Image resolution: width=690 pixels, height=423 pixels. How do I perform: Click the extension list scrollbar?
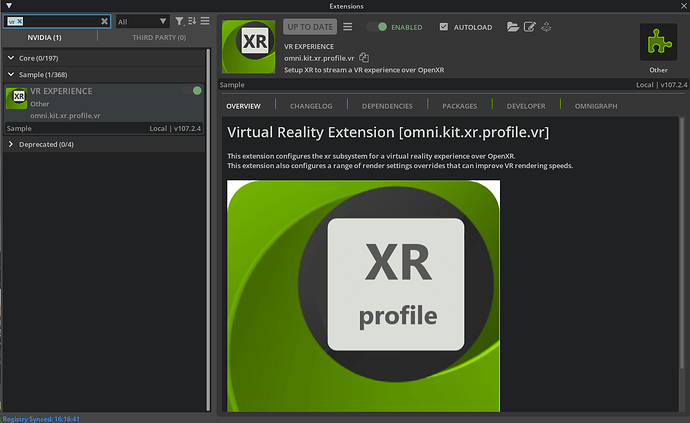[208, 229]
